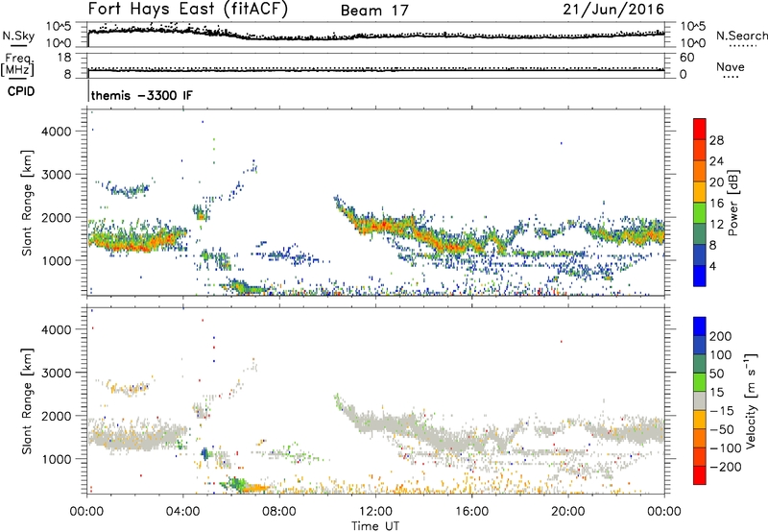The height and width of the screenshot is (532, 768).
Task: Click the 'Beam 17' label
Action: (374, 11)
